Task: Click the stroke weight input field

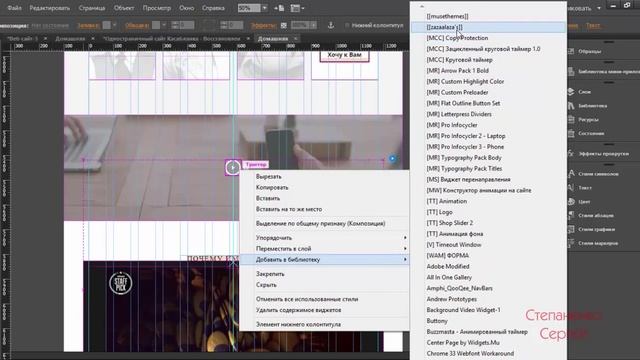Action: tap(186, 25)
